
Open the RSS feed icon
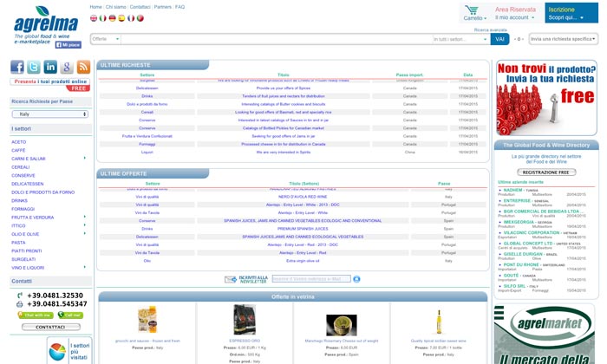tap(82, 68)
